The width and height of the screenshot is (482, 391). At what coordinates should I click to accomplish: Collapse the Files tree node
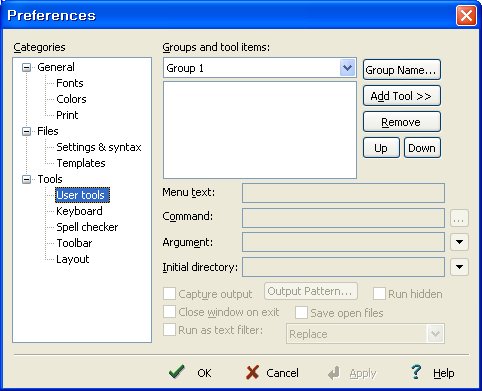click(x=26, y=131)
